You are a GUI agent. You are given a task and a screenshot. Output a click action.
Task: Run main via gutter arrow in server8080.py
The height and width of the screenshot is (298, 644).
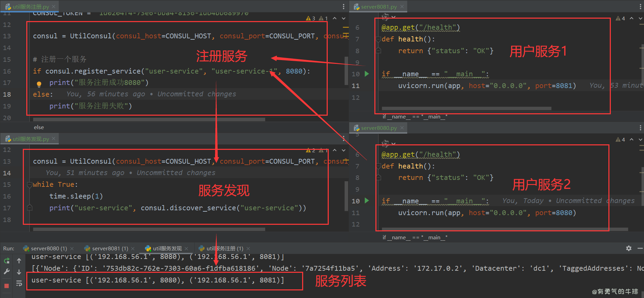pyautogui.click(x=367, y=201)
